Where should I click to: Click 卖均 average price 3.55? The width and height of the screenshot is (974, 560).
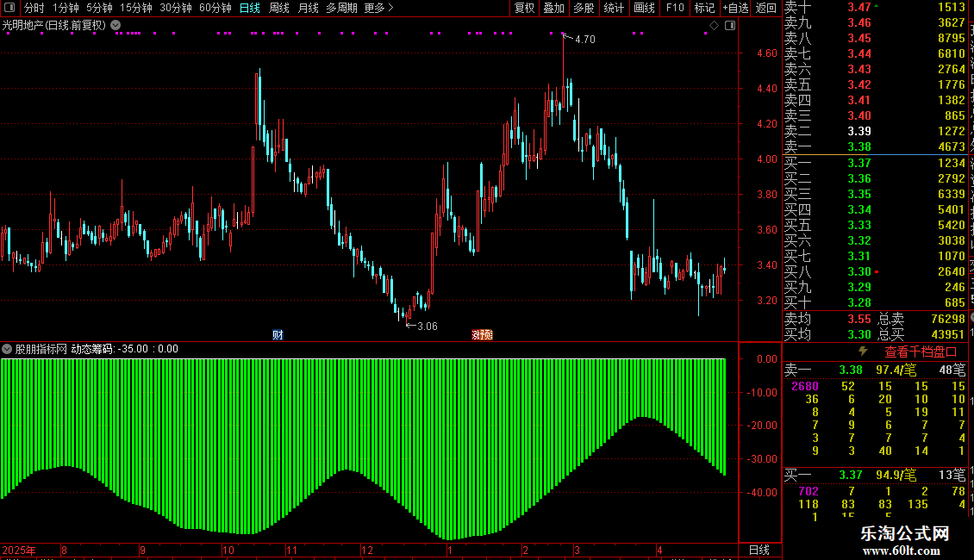[x=859, y=319]
